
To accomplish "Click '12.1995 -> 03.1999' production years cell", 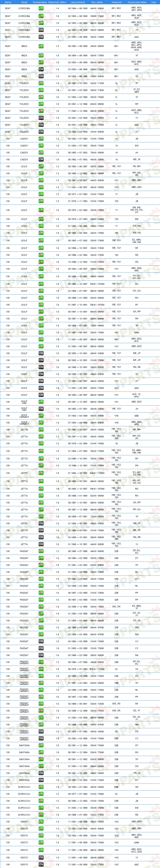I will [x=78, y=132].
